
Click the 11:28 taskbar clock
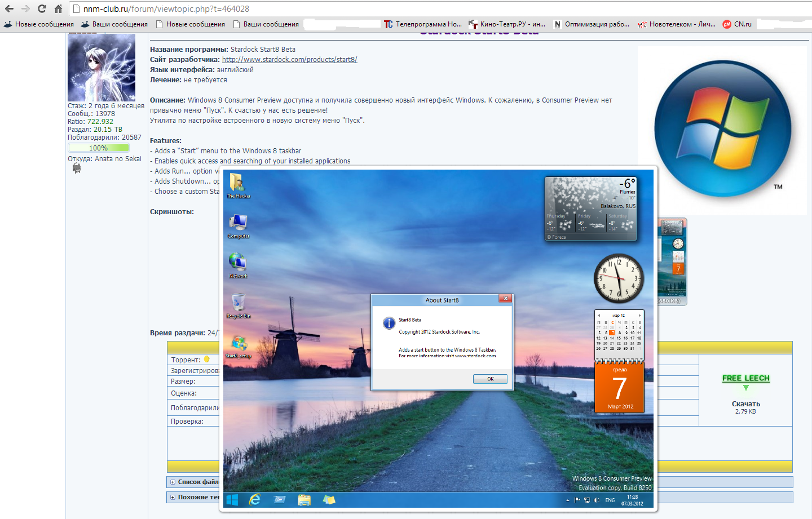[632, 500]
